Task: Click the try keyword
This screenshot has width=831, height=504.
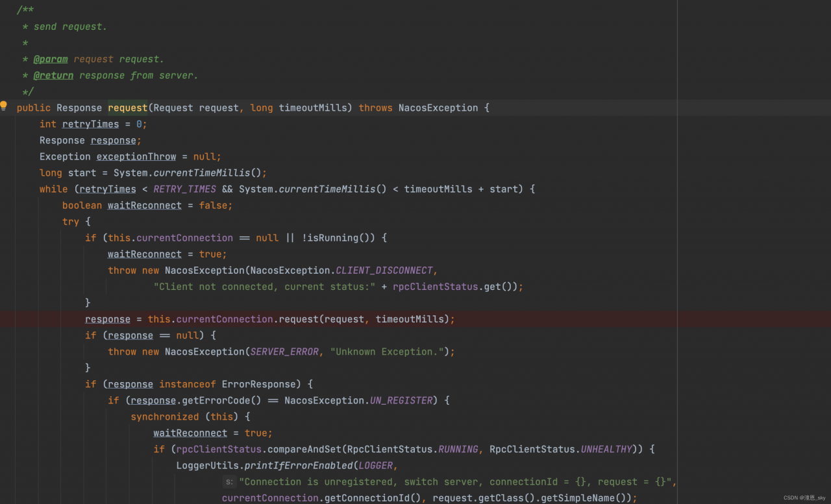Action: click(x=71, y=221)
